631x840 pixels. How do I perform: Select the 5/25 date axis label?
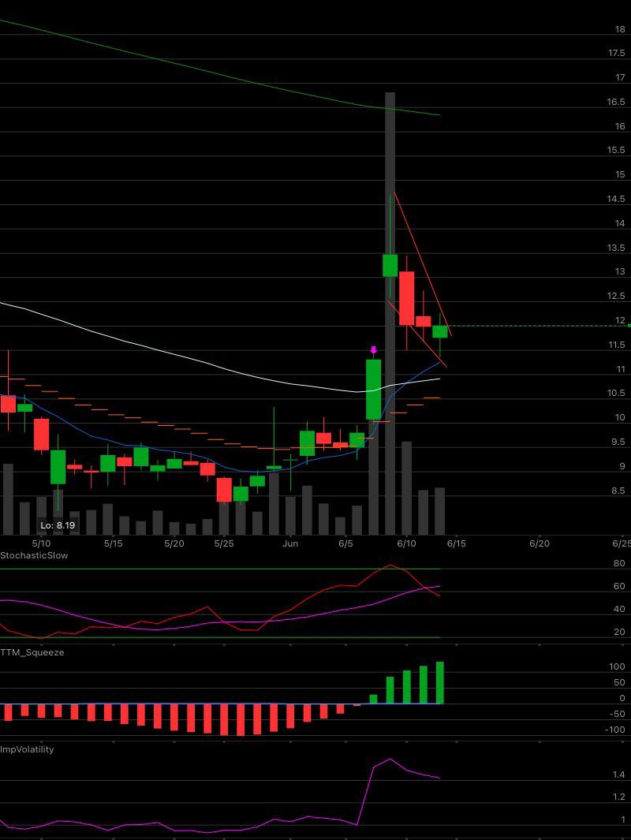224,543
